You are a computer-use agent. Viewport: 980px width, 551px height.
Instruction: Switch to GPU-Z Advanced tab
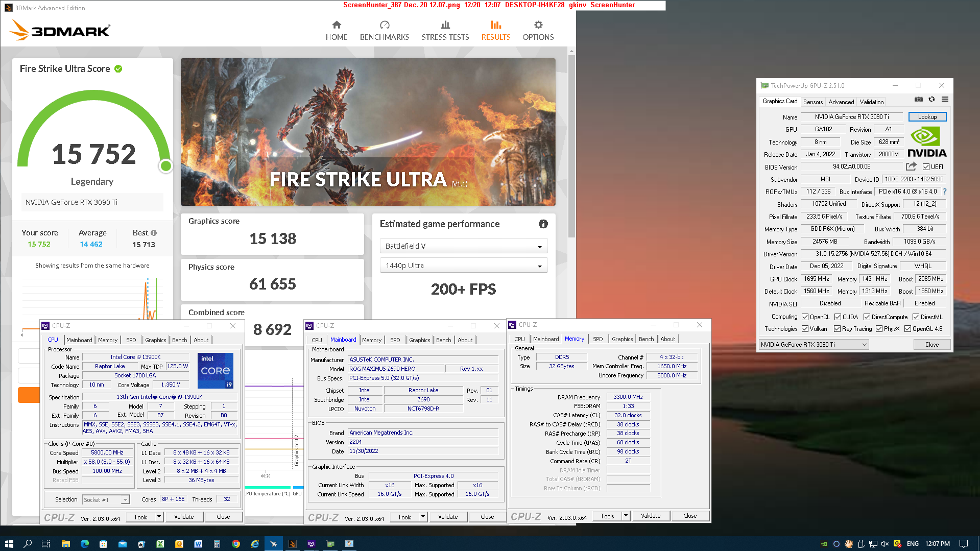coord(841,102)
